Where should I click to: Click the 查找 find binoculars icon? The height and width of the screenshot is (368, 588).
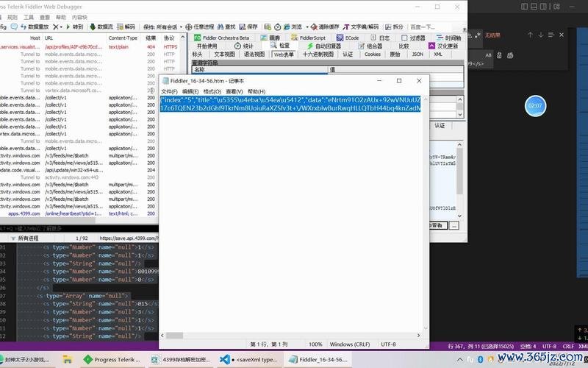coord(220,26)
